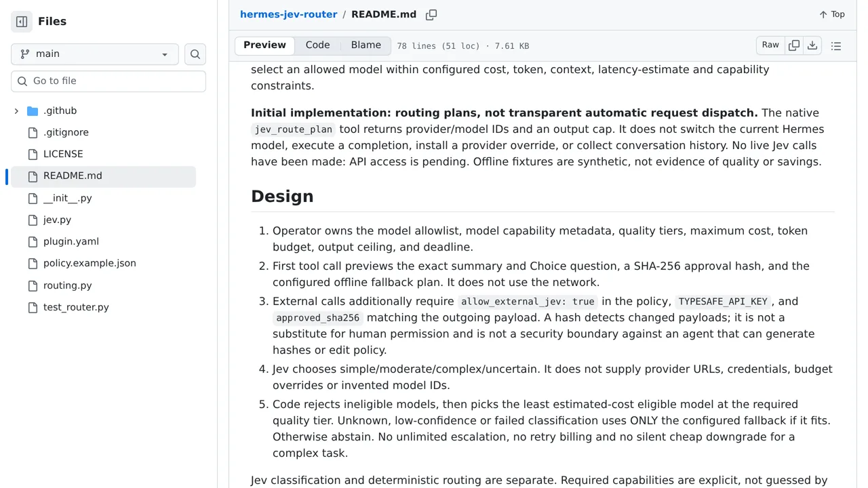Click the Files panel title
Image resolution: width=868 pixels, height=488 pixels.
[x=52, y=22]
